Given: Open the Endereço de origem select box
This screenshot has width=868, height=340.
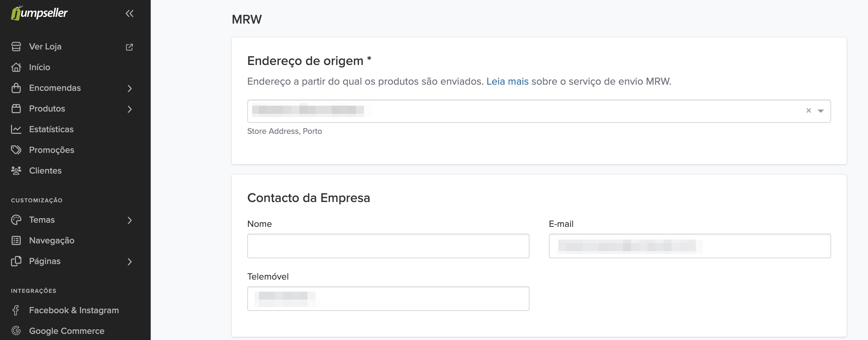Looking at the screenshot, I should click(539, 111).
